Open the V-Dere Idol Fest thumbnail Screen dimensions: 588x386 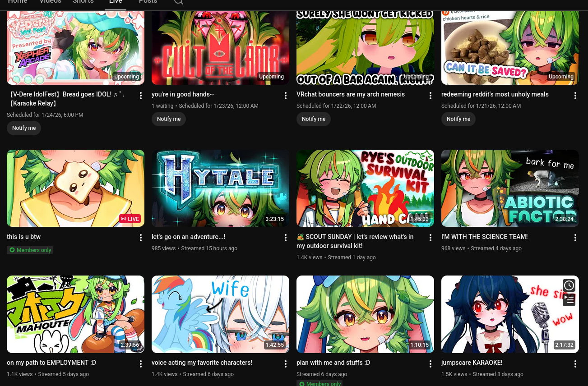[x=75, y=47]
